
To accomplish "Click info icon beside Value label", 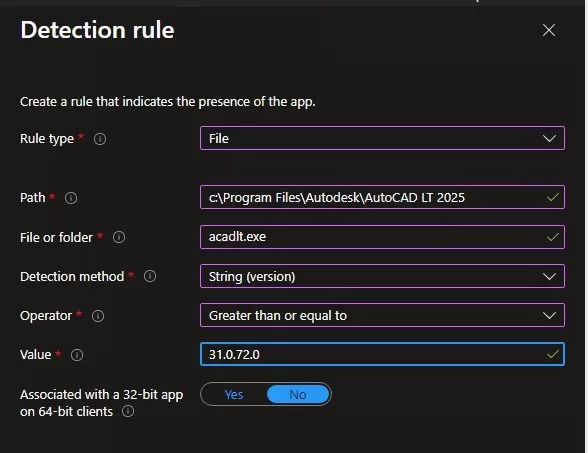I will pyautogui.click(x=77, y=355).
